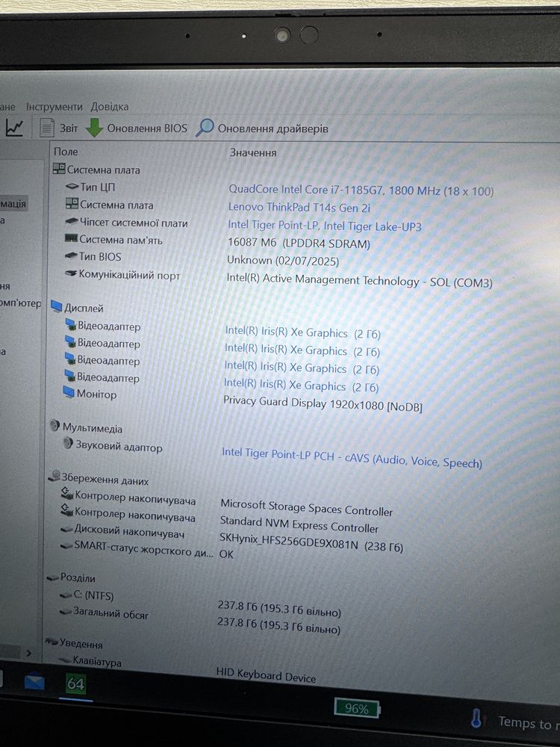Select the Збереження даних group heading

[105, 480]
